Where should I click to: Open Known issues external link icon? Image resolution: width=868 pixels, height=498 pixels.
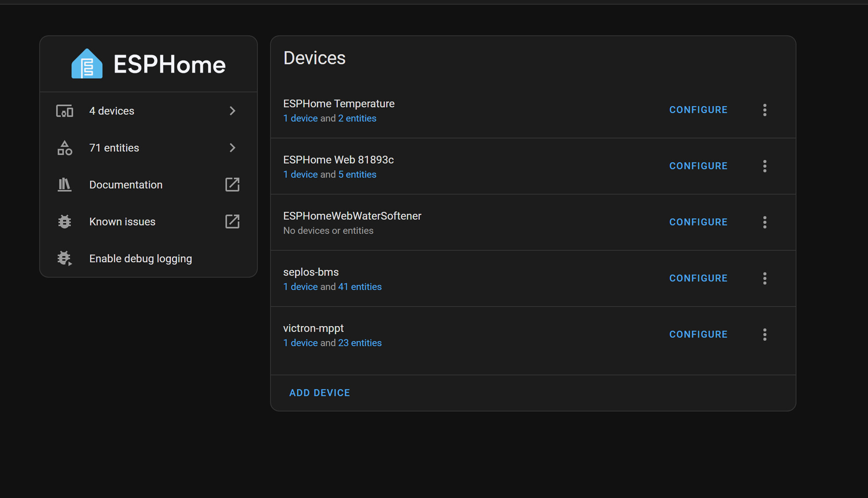232,221
